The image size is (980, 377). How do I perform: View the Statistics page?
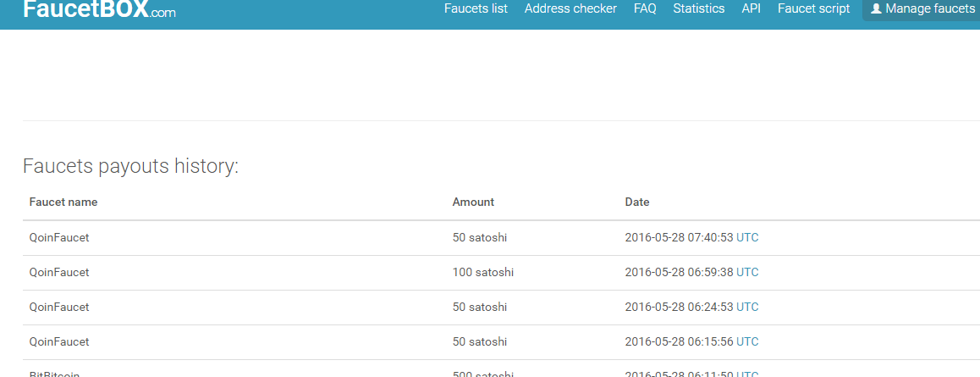point(699,8)
